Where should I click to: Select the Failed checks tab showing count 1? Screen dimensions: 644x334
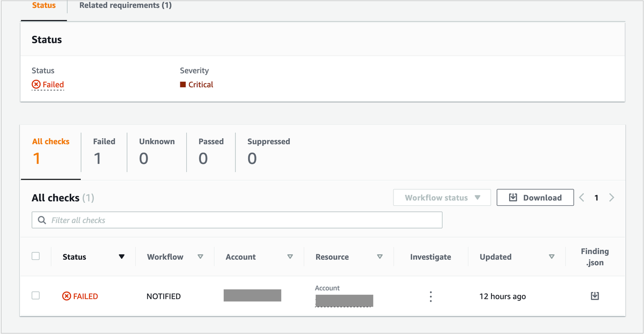pos(104,150)
